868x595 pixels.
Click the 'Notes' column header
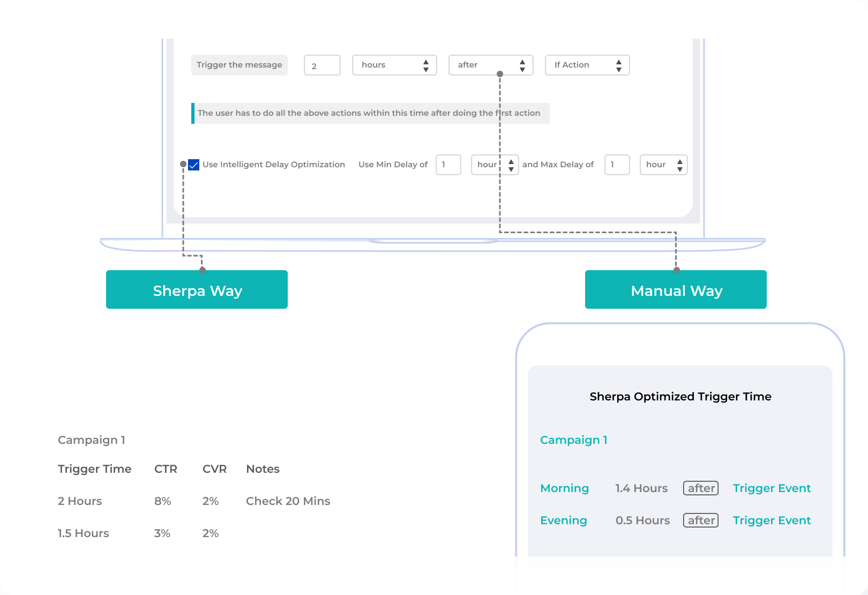point(263,469)
